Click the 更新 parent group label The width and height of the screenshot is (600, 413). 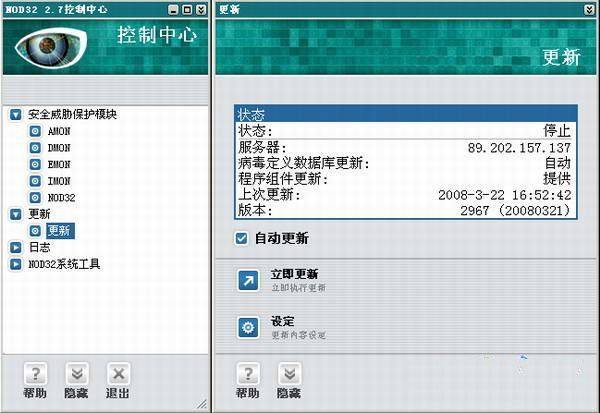(x=39, y=214)
